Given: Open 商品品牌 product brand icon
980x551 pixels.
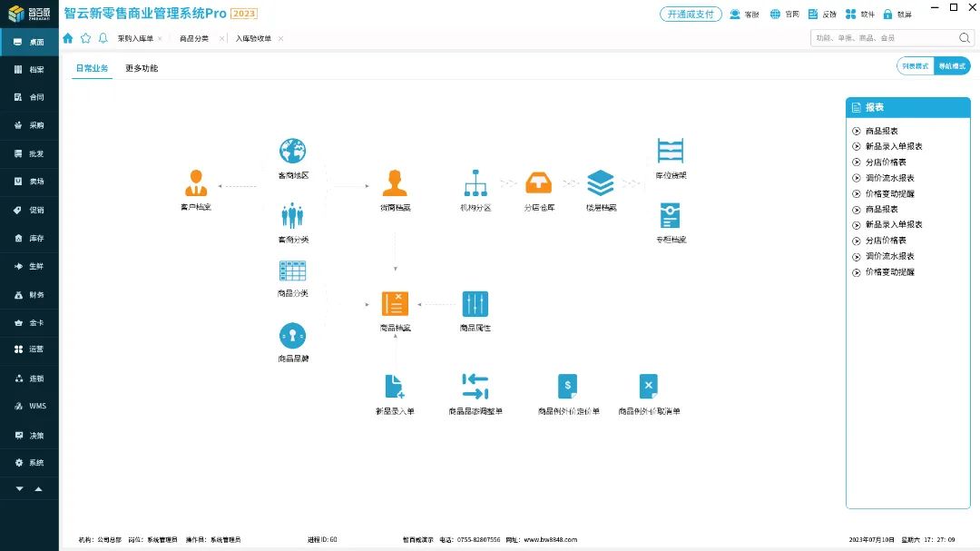Looking at the screenshot, I should (292, 336).
